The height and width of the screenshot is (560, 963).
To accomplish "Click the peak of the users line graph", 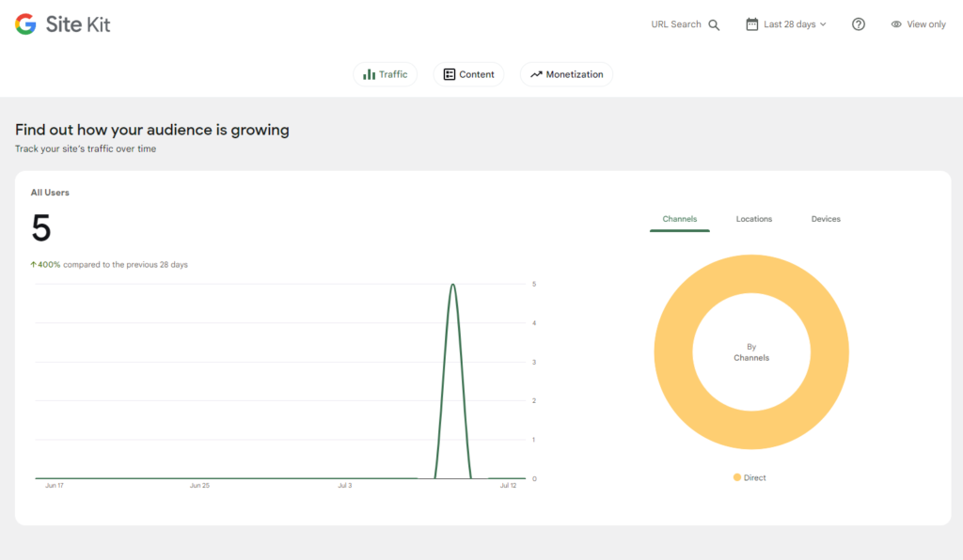I will click(452, 285).
